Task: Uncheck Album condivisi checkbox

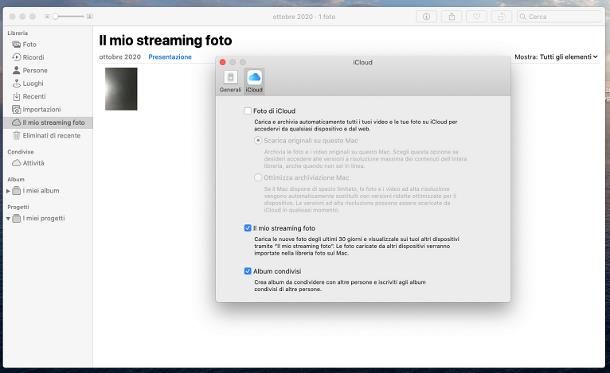Action: (x=247, y=271)
